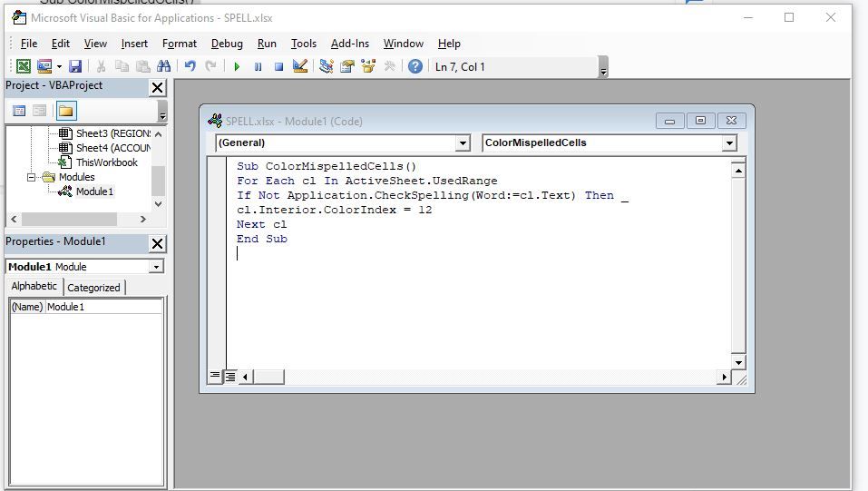Click the View Code icon in Project pane

[19, 111]
